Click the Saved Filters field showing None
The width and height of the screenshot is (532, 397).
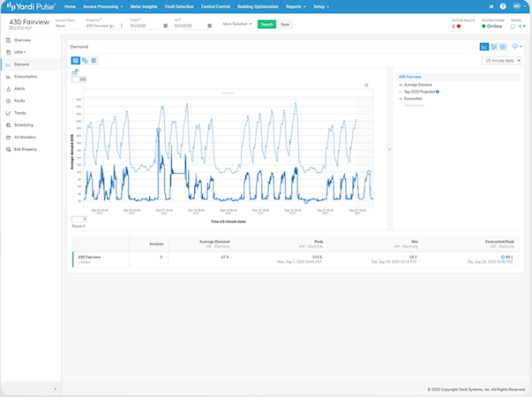(68, 26)
